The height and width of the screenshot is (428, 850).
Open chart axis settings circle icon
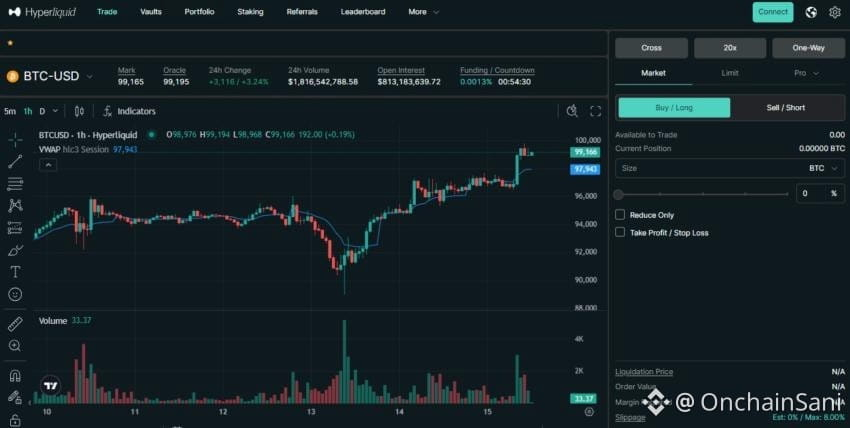589,412
